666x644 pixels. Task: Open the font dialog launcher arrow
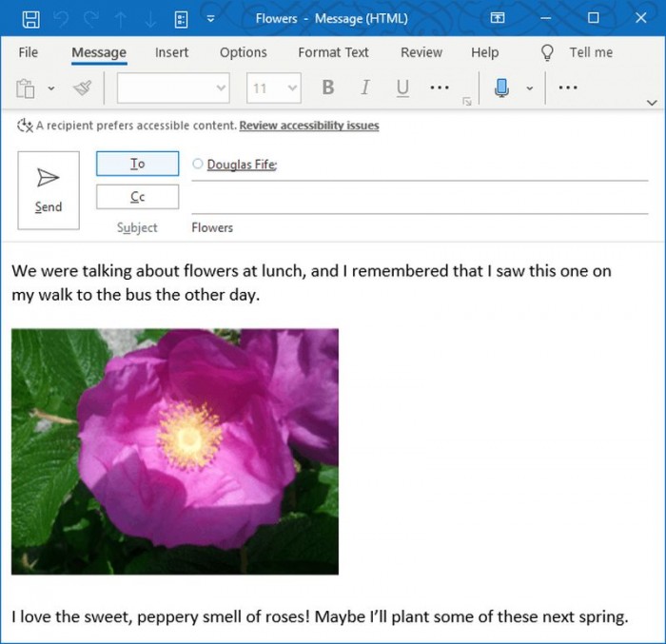pyautogui.click(x=467, y=101)
